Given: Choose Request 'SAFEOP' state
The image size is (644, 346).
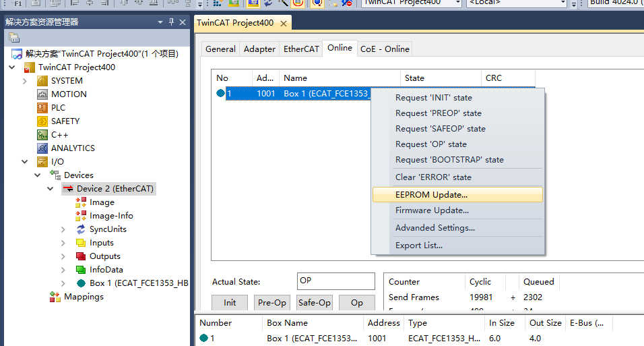Looking at the screenshot, I should pos(457,129).
